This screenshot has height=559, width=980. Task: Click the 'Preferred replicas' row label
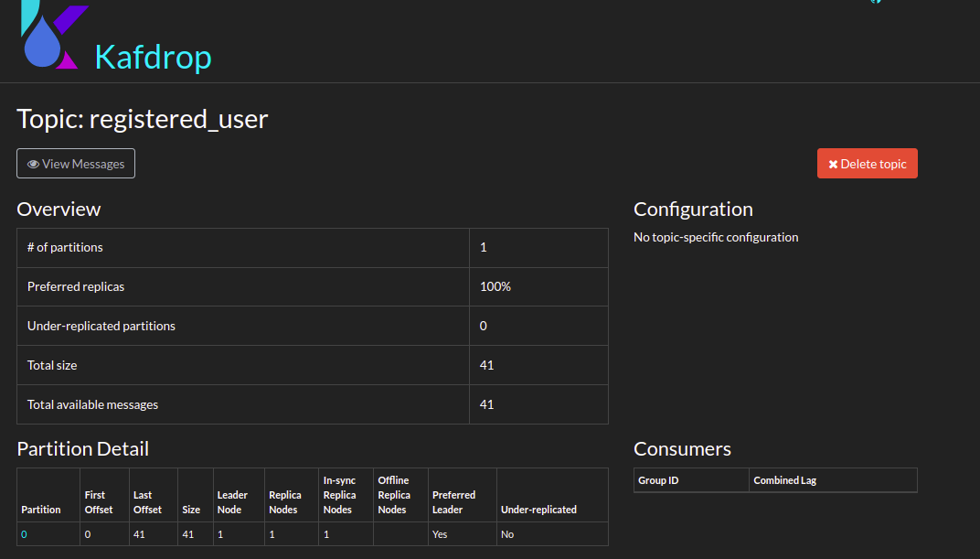point(76,286)
